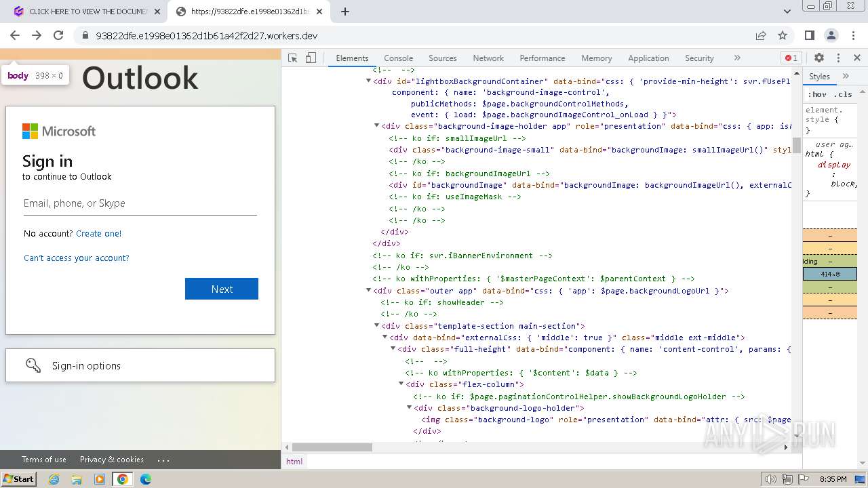Bookmark this page with star icon
This screenshot has width=868, height=488.
coord(783,35)
